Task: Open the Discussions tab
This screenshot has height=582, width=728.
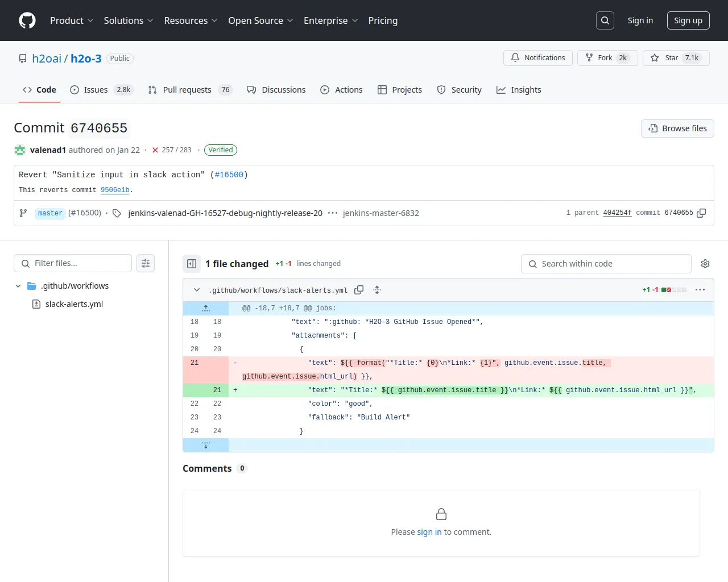Action: tap(276, 90)
